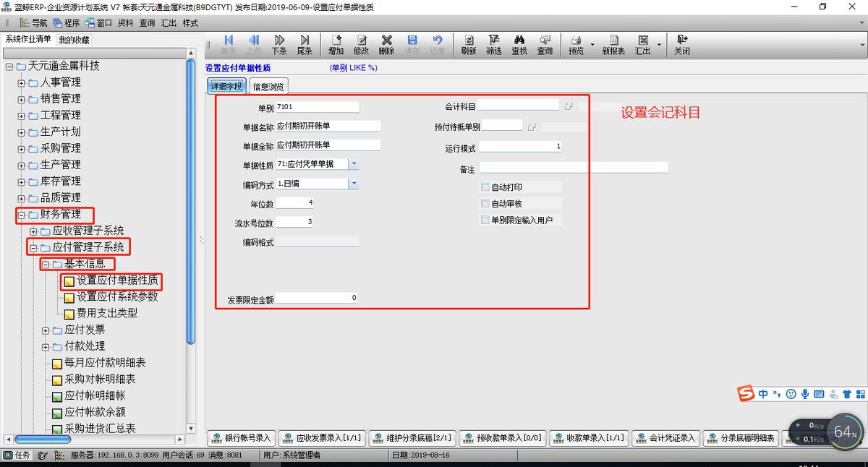The image size is (868, 467).
Task: Click the 增加 add record icon
Action: (x=336, y=45)
